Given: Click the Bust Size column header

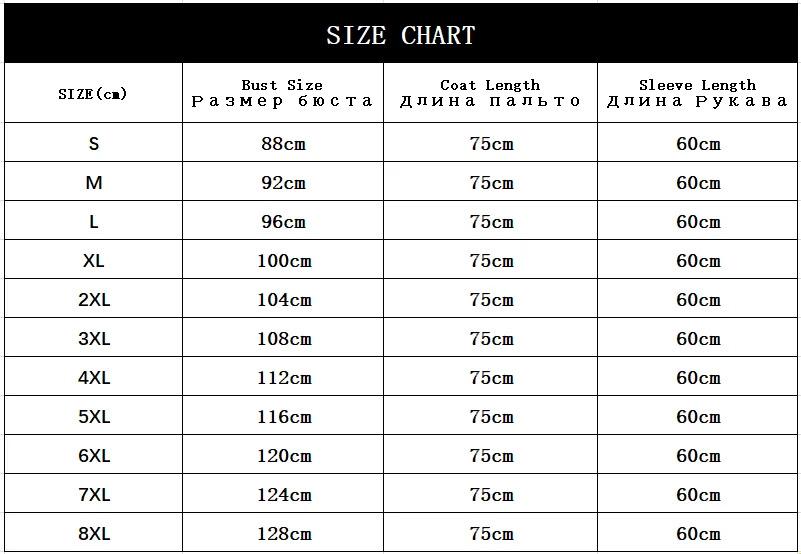Looking at the screenshot, I should (282, 93).
